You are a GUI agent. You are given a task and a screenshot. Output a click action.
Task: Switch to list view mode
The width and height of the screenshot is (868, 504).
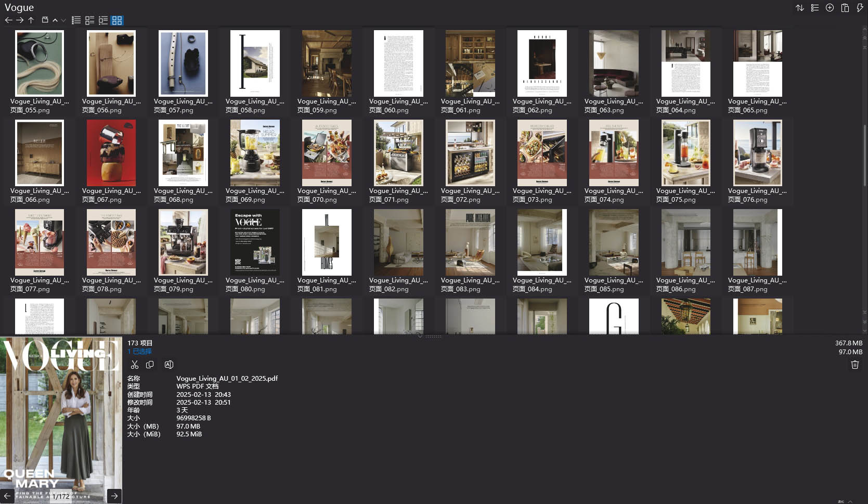pos(76,20)
